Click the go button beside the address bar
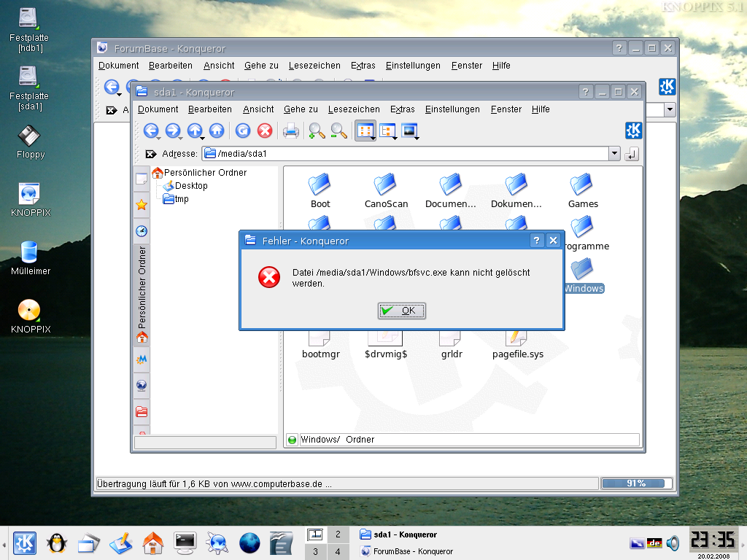 pyautogui.click(x=631, y=154)
